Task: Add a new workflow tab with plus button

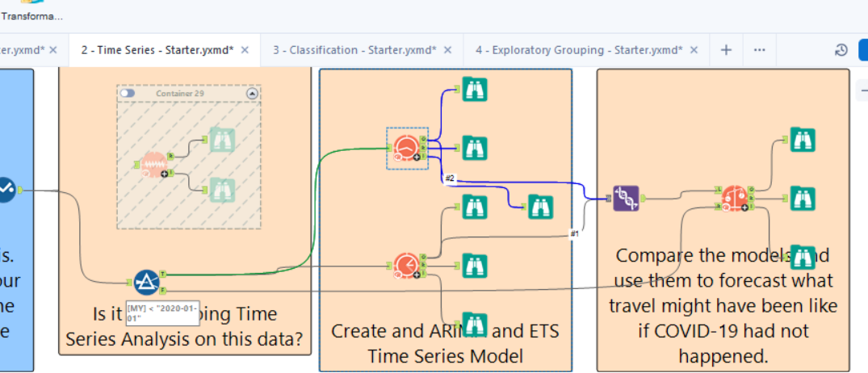Action: tap(726, 50)
